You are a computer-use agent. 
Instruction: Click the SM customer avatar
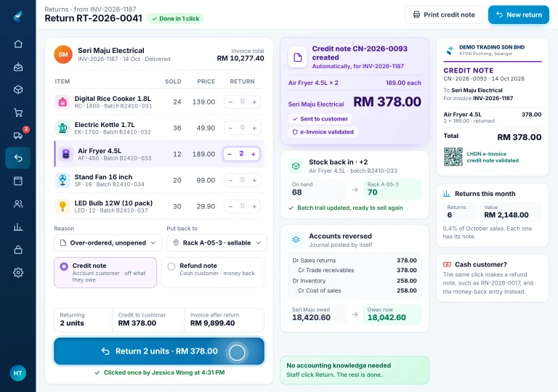(63, 54)
